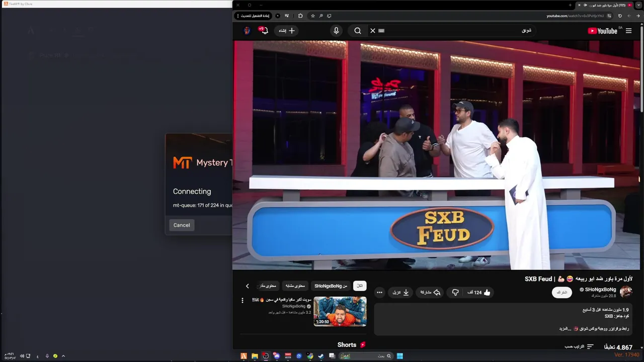Screen dimensions: 644x362
Task: Open a new browser tab
Action: [x=570, y=5]
